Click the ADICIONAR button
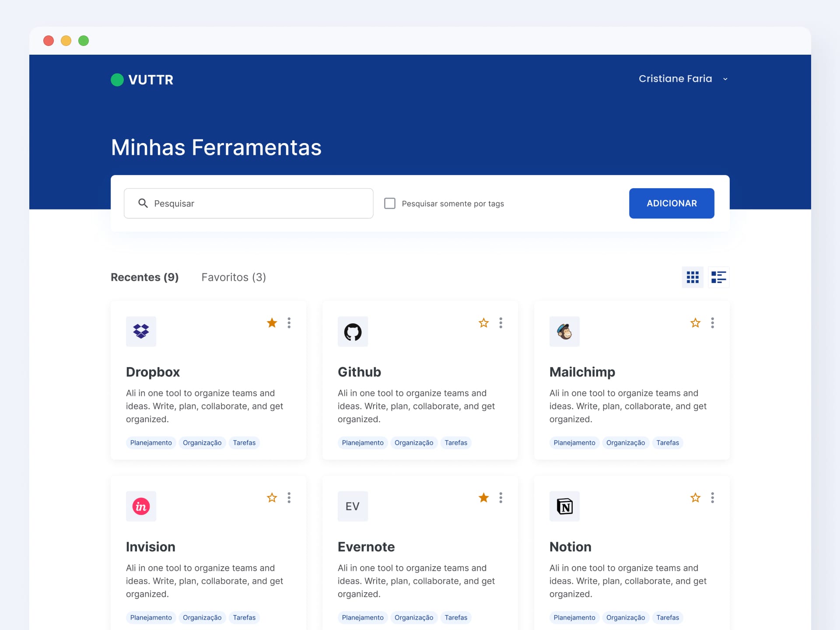 (x=672, y=203)
